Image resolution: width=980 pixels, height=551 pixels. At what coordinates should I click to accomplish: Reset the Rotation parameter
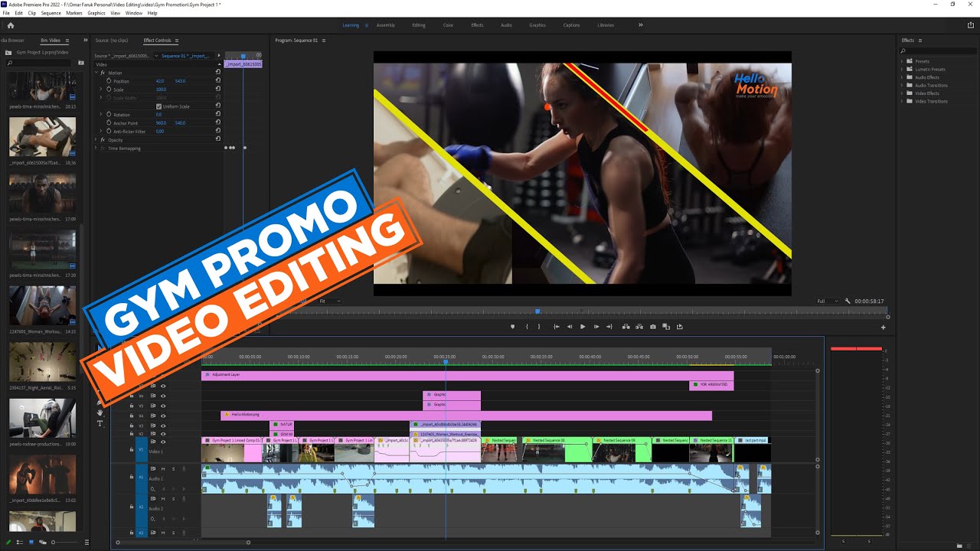tap(218, 115)
